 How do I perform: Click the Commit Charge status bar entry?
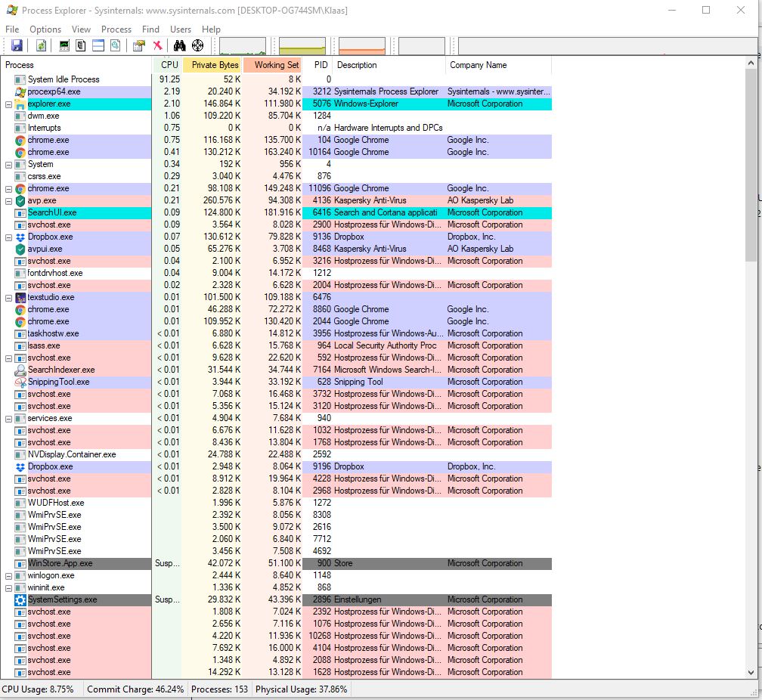click(135, 689)
